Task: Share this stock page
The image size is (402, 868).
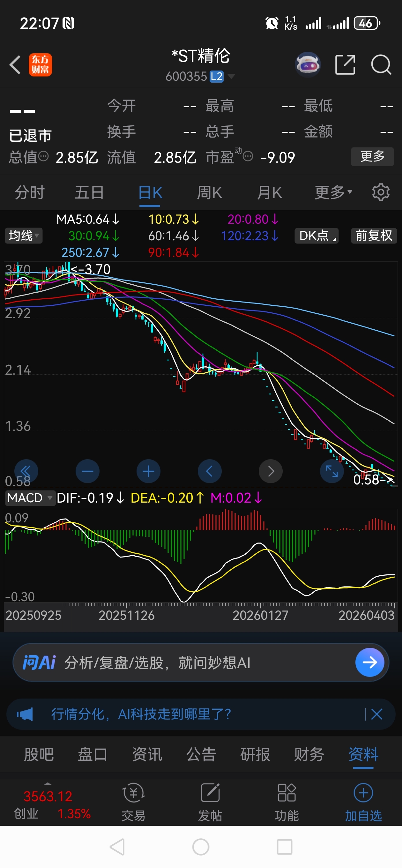Action: (x=345, y=64)
